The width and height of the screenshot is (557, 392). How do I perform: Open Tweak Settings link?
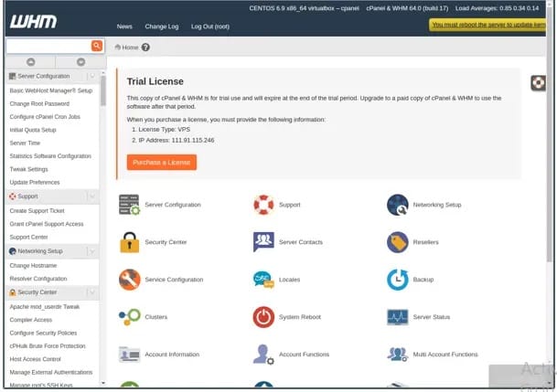tap(28, 169)
